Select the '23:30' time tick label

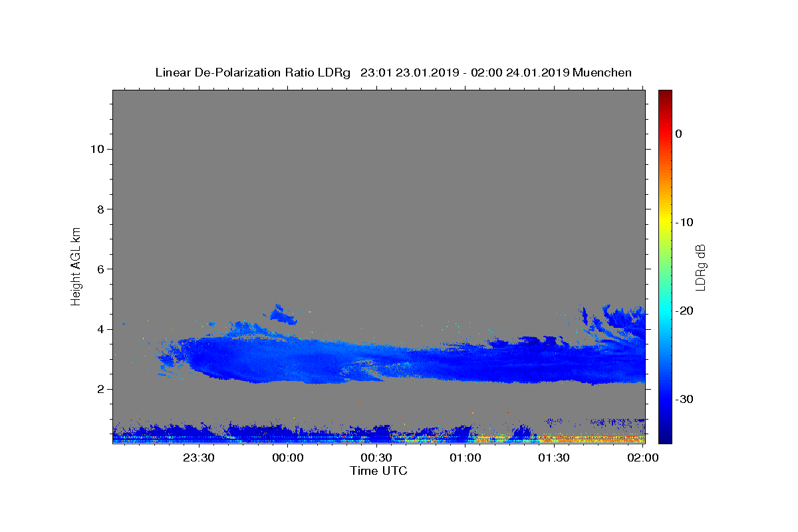click(x=199, y=458)
